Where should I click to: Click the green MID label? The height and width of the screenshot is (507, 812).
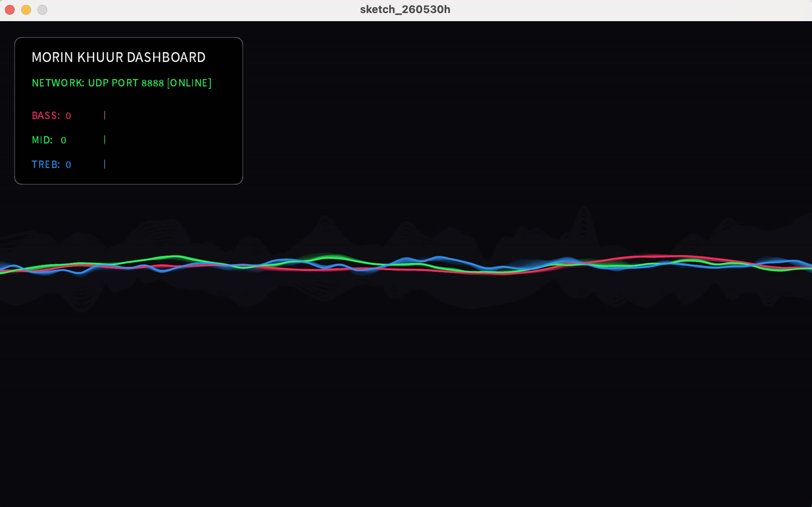coord(42,140)
